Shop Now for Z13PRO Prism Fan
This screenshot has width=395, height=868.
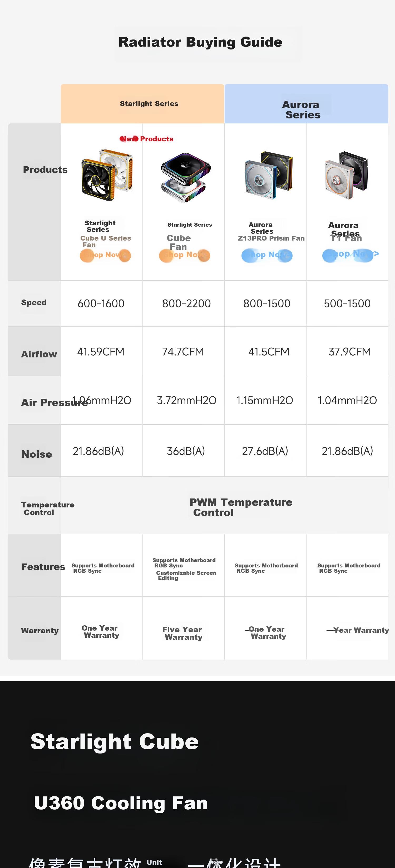[267, 255]
